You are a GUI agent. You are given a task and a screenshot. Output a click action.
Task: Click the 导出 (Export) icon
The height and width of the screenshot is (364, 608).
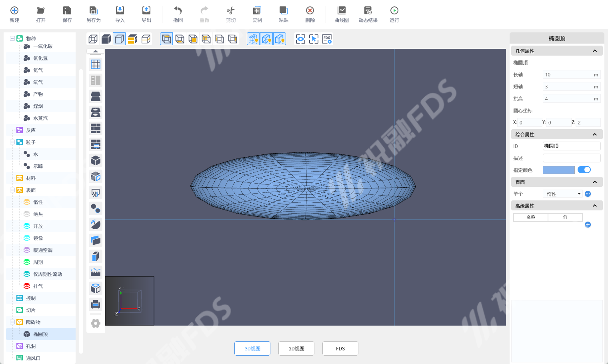click(146, 11)
